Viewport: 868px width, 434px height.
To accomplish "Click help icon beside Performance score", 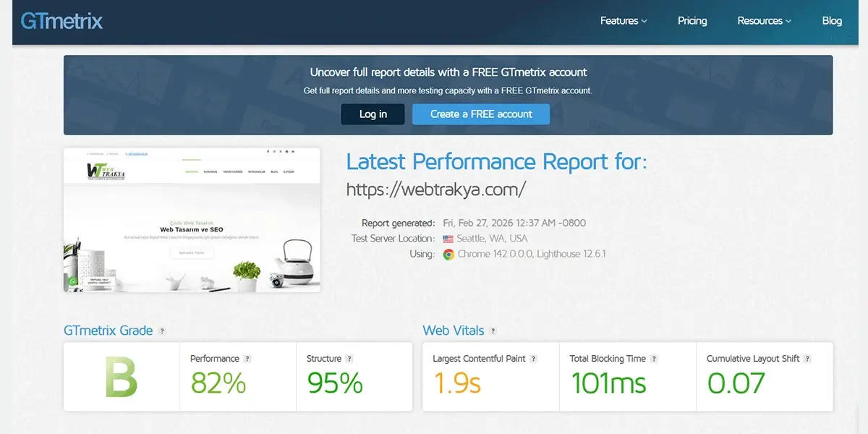I will coord(247,359).
